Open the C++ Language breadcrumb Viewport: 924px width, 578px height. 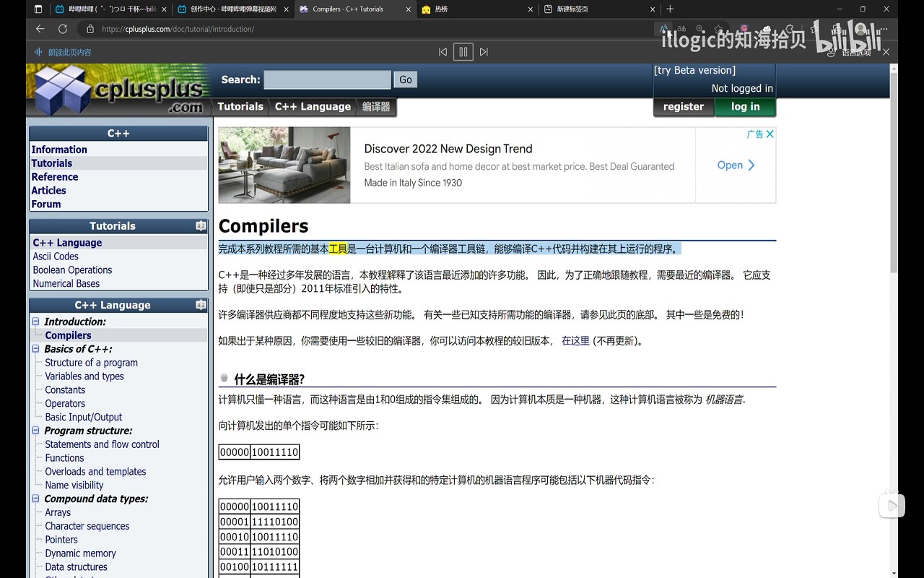coord(313,106)
